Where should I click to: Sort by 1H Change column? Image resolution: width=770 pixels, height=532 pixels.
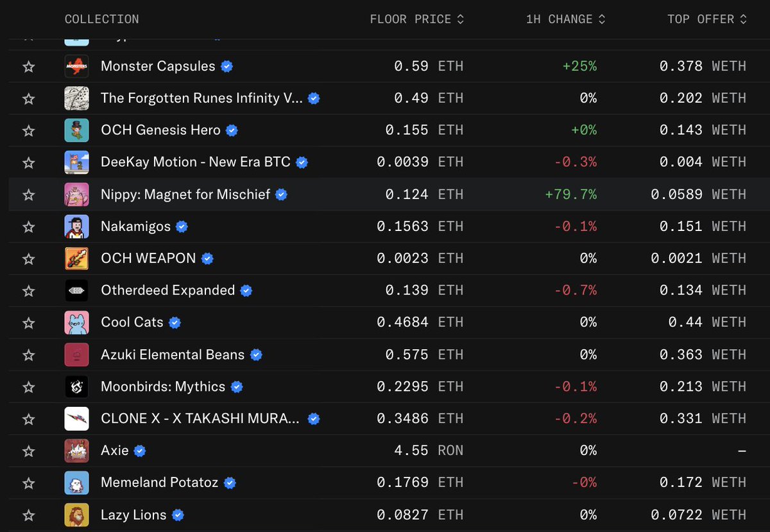click(565, 19)
